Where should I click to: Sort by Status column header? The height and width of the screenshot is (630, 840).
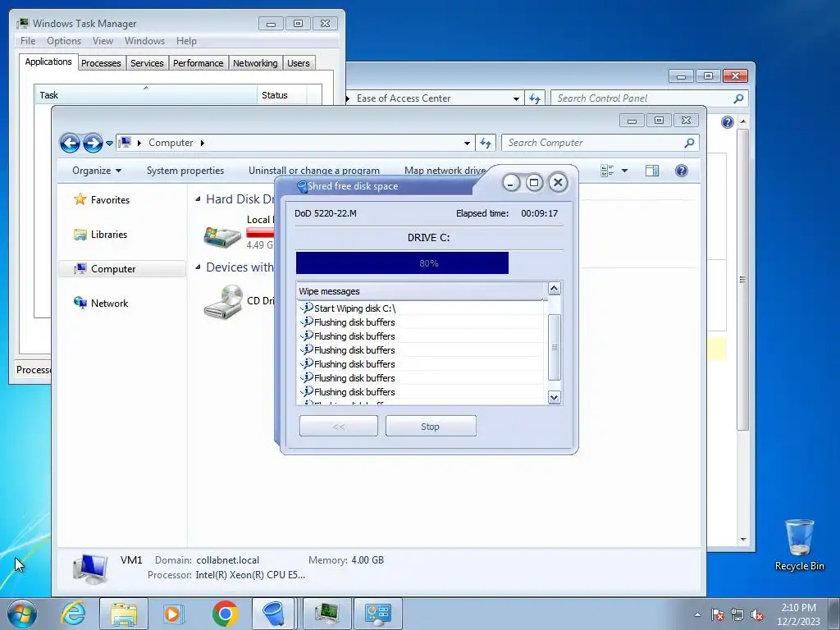[x=282, y=95]
